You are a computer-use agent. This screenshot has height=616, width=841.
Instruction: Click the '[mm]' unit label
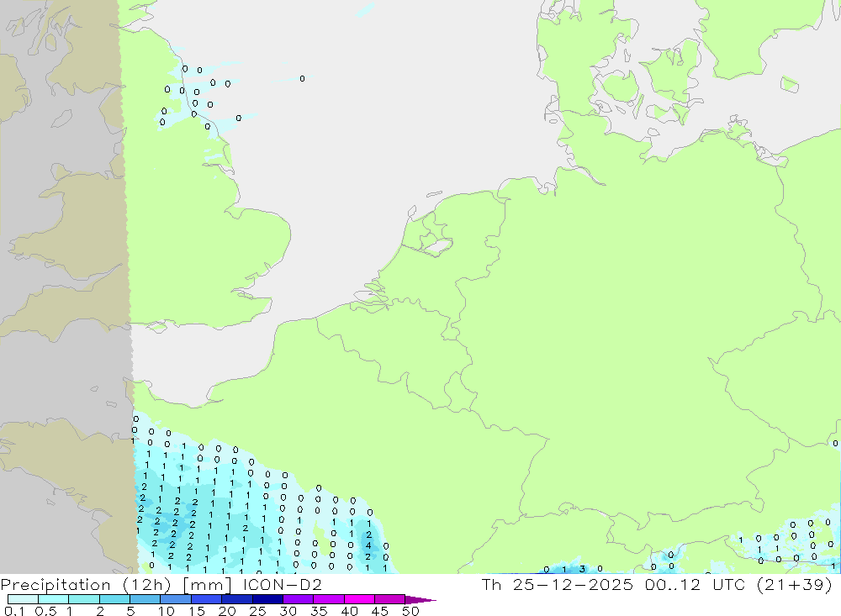207,585
